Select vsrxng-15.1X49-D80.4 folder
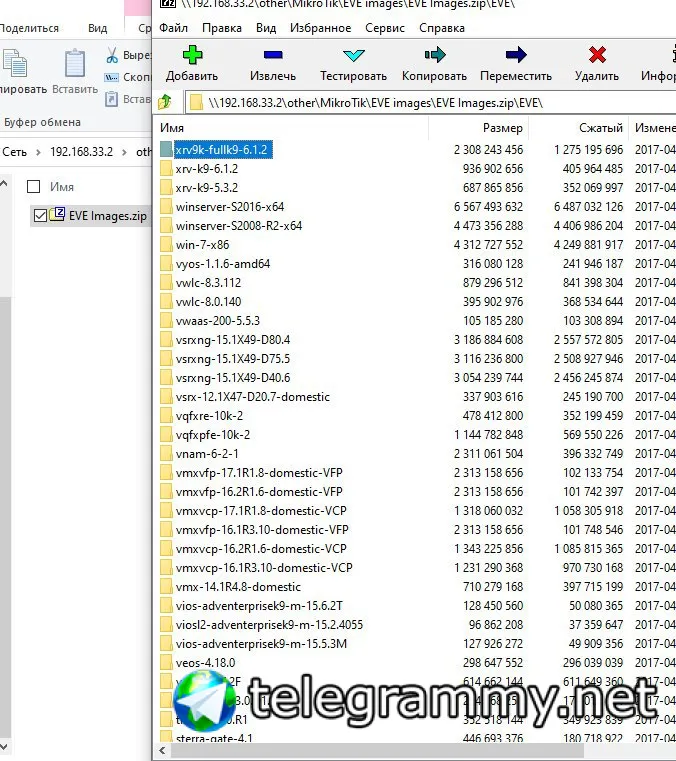Image resolution: width=676 pixels, height=761 pixels. (233, 340)
